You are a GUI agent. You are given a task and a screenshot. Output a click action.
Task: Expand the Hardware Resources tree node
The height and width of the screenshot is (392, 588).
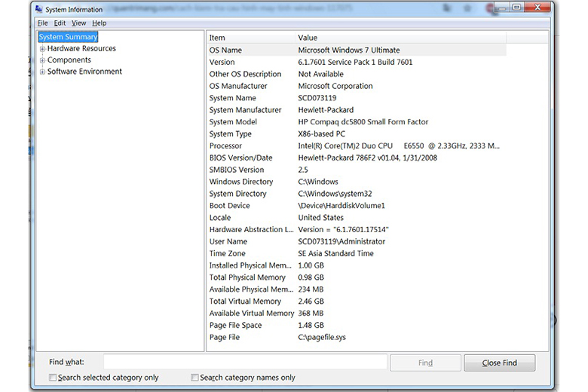[42, 49]
